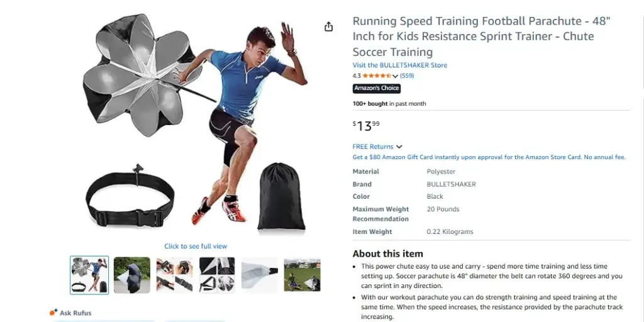Click the share icon beside product image
This screenshot has height=322, width=644.
coord(328,26)
